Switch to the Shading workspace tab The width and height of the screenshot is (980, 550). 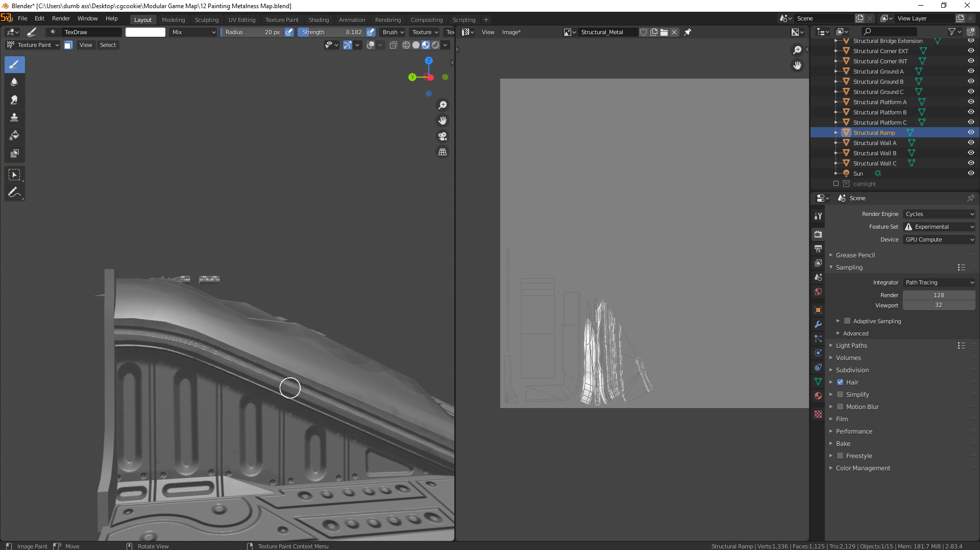pyautogui.click(x=318, y=19)
